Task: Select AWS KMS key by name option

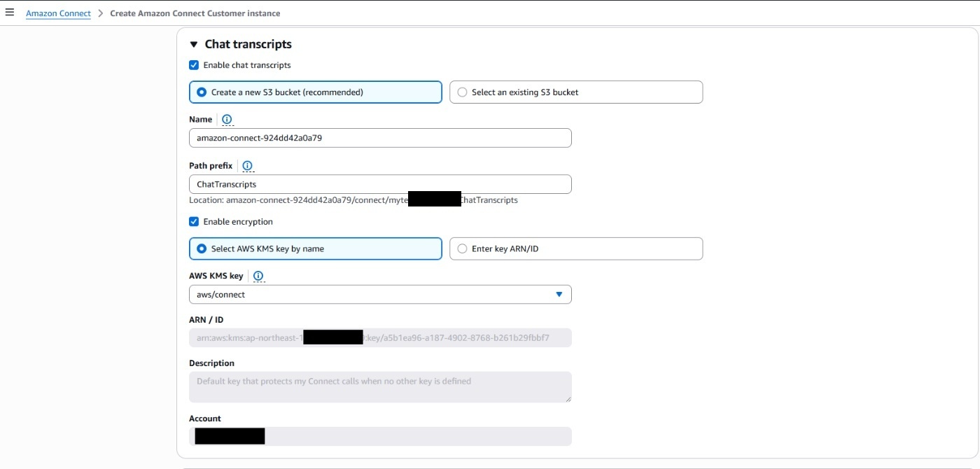Action: coord(316,248)
